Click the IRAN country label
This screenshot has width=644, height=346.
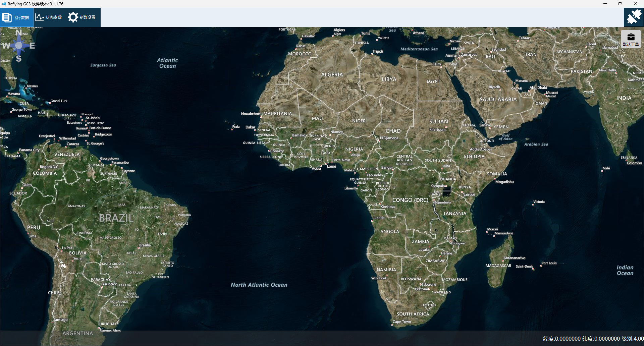point(531,55)
